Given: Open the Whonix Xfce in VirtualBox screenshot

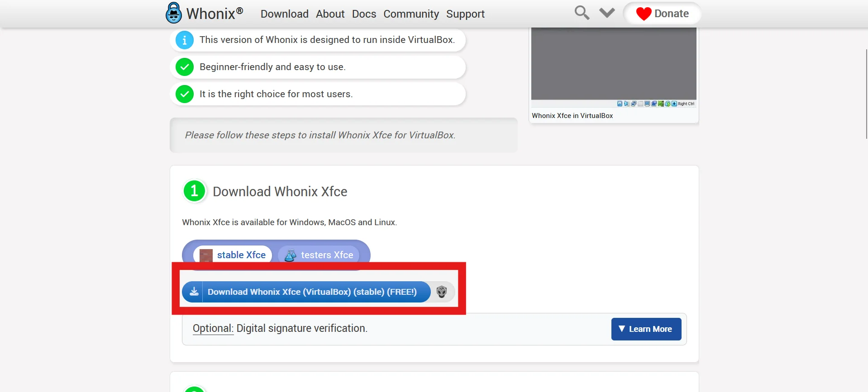Looking at the screenshot, I should coord(613,66).
